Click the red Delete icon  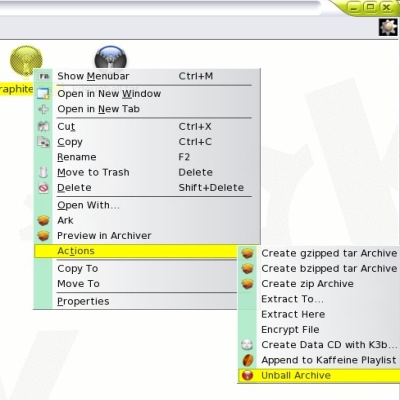coord(43,188)
